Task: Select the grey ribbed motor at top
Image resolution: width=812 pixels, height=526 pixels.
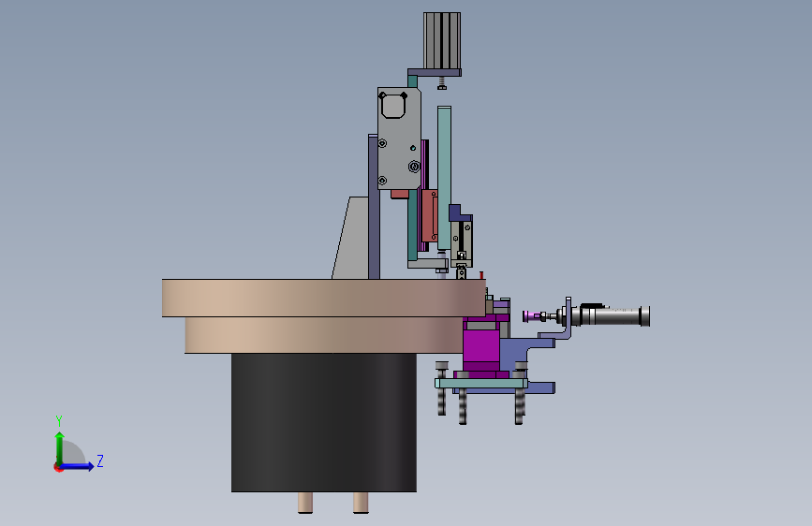Action: coord(442,40)
